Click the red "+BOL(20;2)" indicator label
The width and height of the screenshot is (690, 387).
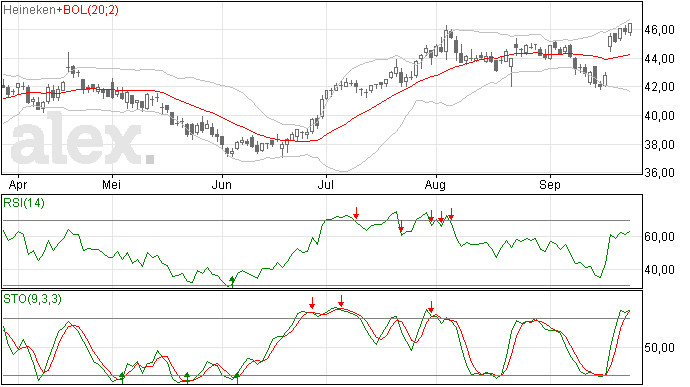tap(87, 10)
